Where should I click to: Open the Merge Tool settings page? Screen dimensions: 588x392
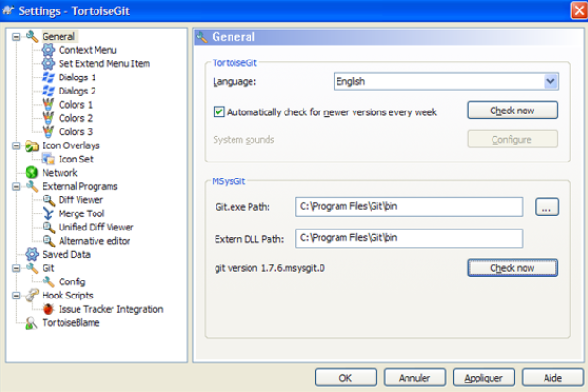click(79, 213)
